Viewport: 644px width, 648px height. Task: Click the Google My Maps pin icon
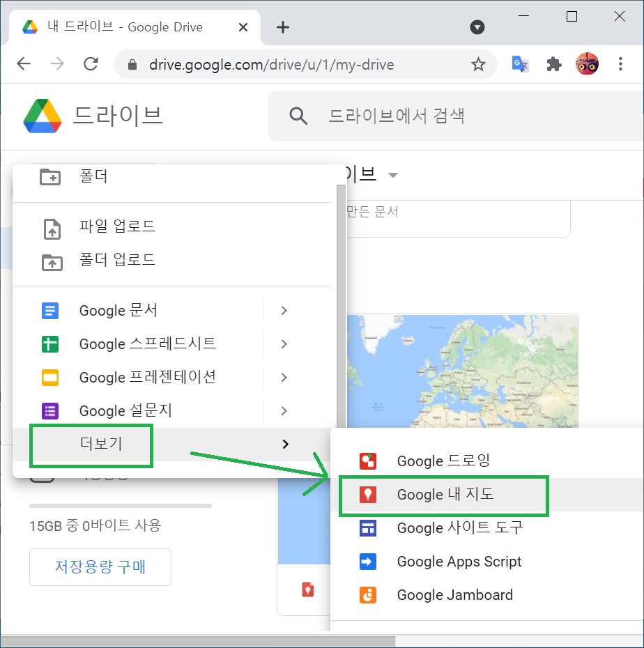coord(368,495)
